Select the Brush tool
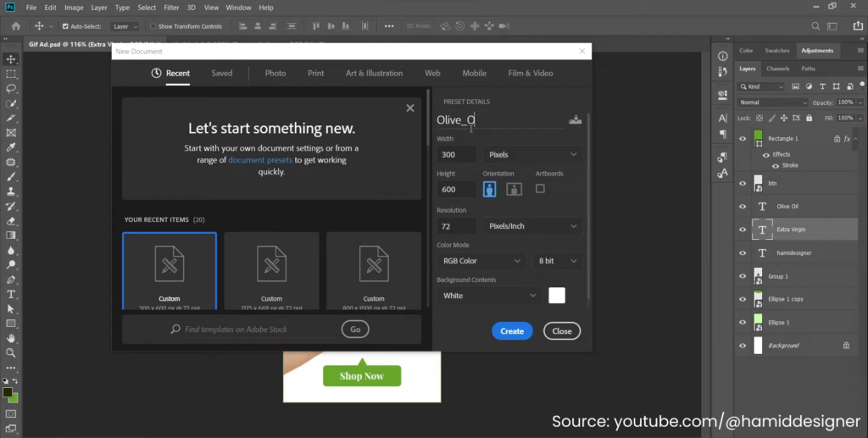The height and width of the screenshot is (438, 868). click(x=10, y=177)
